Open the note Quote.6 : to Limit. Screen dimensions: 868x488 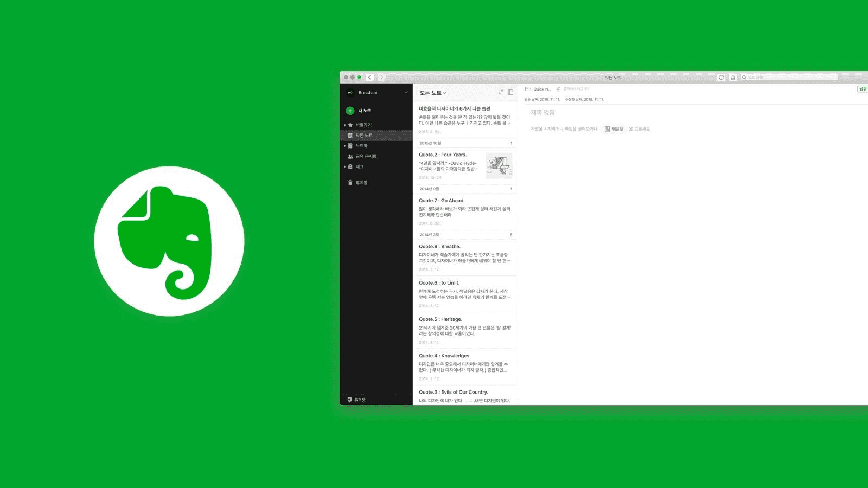[x=465, y=294]
